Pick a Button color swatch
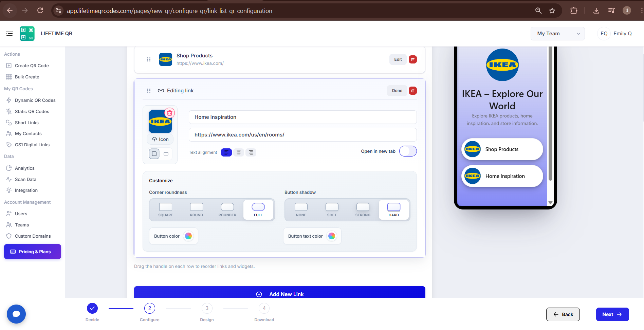The height and width of the screenshot is (330, 644). [x=188, y=236]
